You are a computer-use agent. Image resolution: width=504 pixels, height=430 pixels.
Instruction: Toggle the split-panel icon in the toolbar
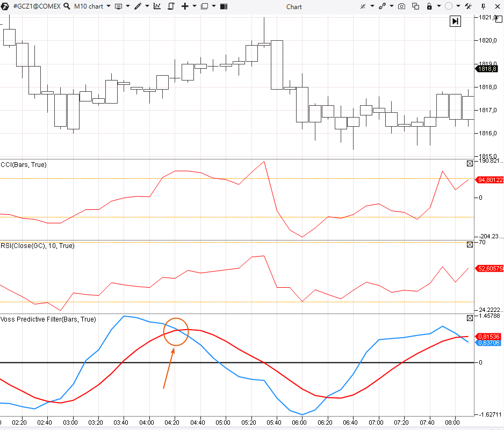[x=224, y=6]
